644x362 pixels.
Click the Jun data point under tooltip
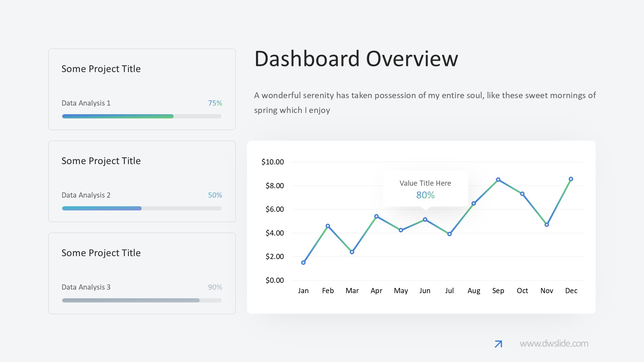[x=425, y=219]
